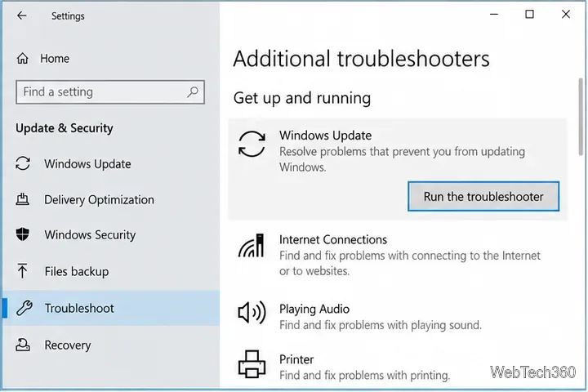Click the 'Get up and running' heading
The height and width of the screenshot is (392, 588).
[x=302, y=98]
